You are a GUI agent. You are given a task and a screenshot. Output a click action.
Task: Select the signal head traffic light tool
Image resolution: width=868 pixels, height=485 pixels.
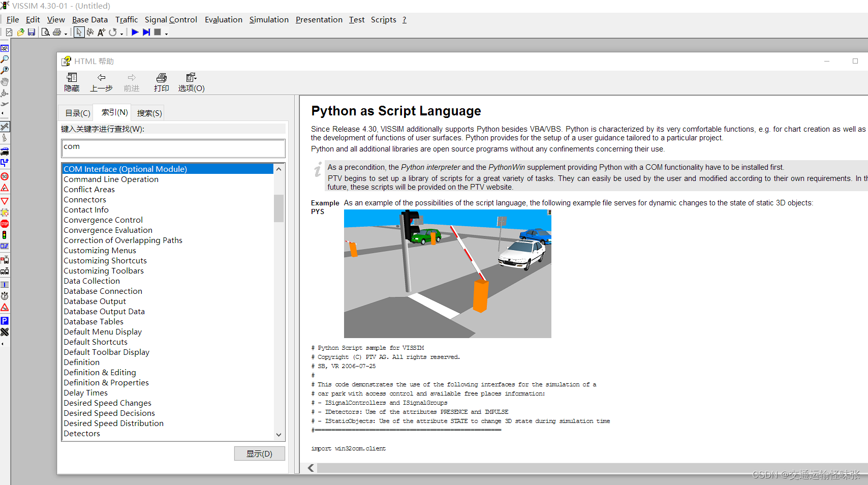pos(5,235)
